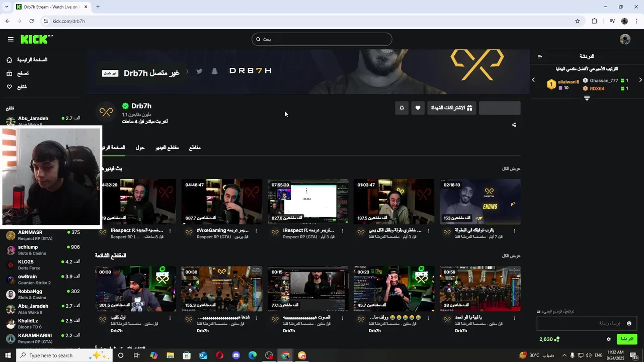Play the 00:15 clip thumbnail
The image size is (644, 362).
[x=308, y=289]
